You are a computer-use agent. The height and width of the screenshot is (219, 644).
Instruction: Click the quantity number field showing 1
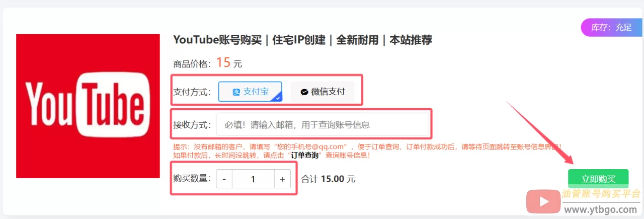tap(253, 179)
